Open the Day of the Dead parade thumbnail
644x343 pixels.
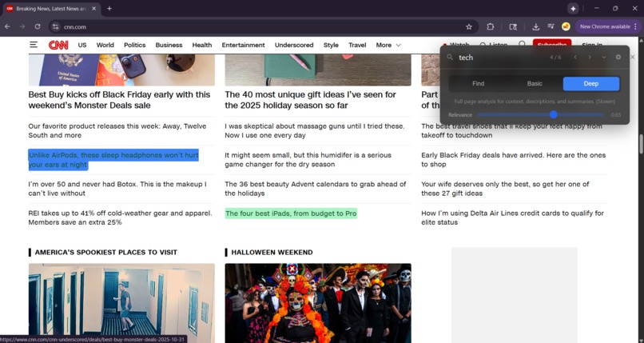tap(318, 303)
